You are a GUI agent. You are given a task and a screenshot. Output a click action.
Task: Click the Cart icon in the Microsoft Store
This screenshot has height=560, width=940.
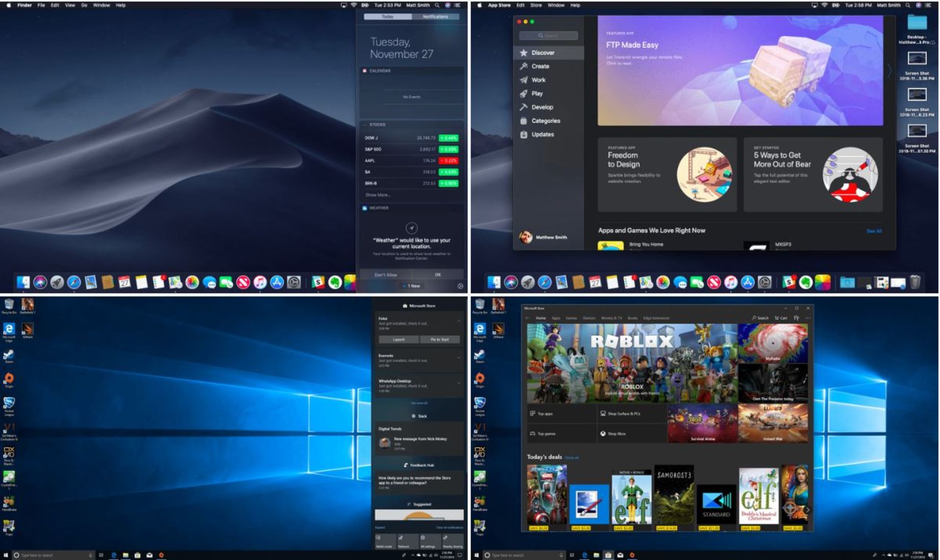click(x=781, y=318)
